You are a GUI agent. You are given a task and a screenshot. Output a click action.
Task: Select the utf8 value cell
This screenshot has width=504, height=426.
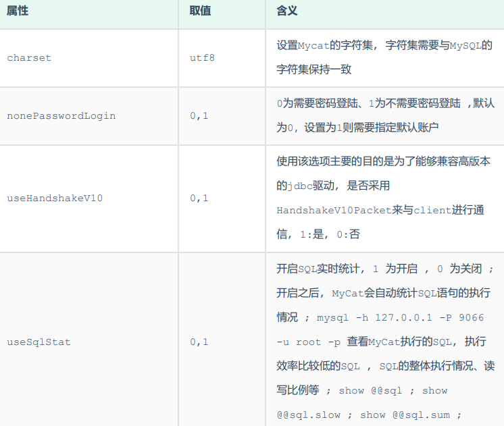tap(202, 58)
